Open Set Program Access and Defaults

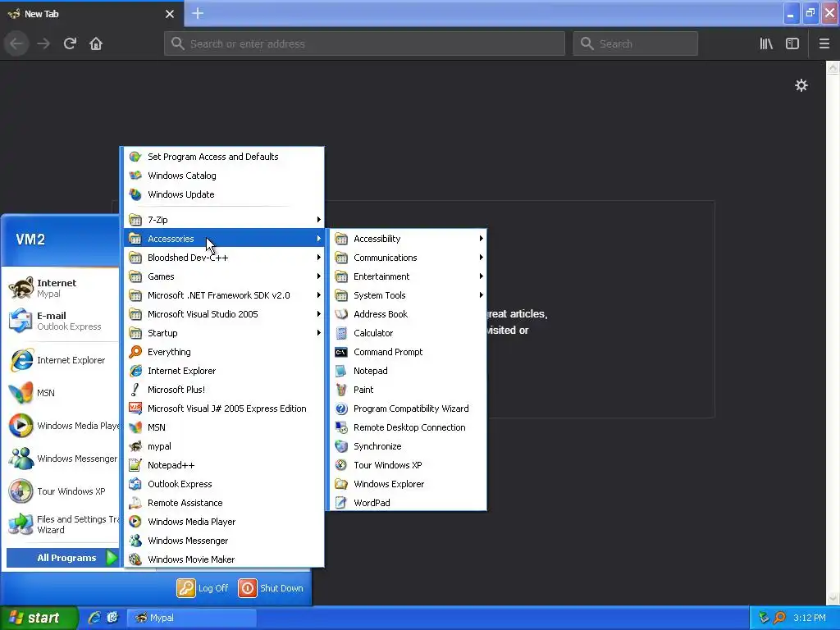[x=224, y=157]
